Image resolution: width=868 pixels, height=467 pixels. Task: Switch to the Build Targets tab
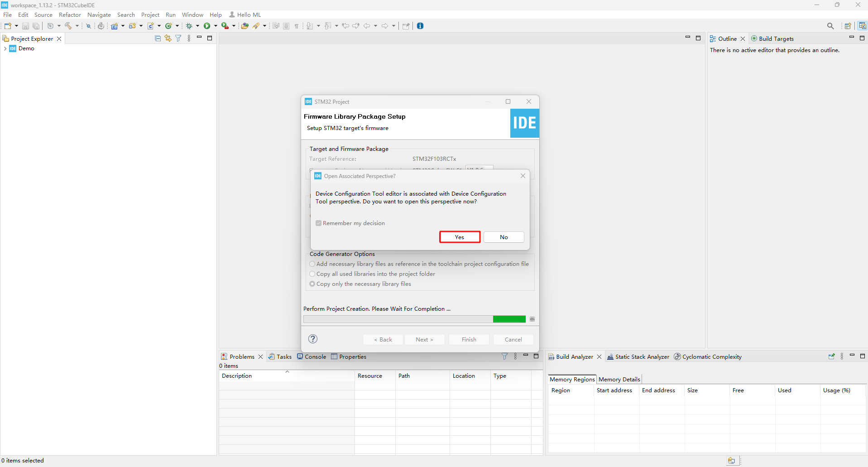772,39
